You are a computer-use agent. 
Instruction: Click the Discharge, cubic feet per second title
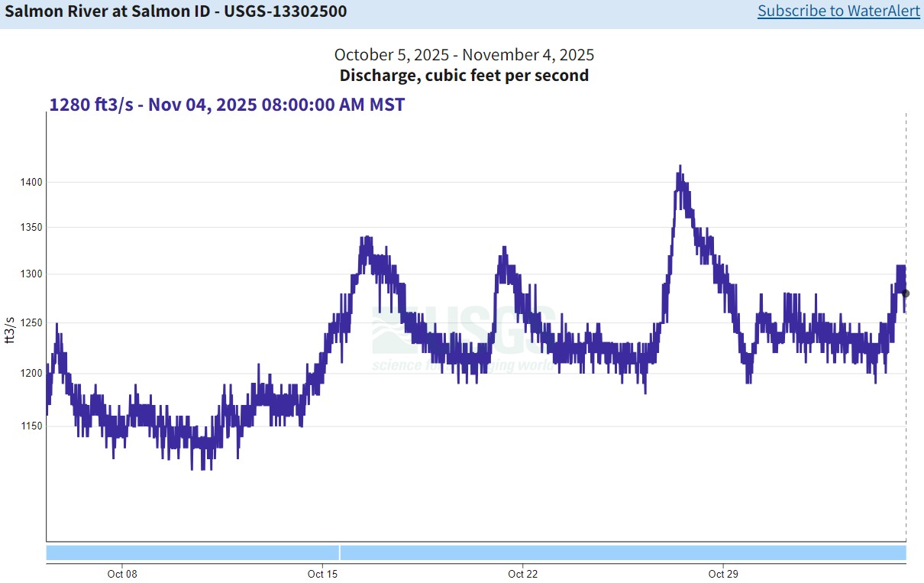coord(464,76)
